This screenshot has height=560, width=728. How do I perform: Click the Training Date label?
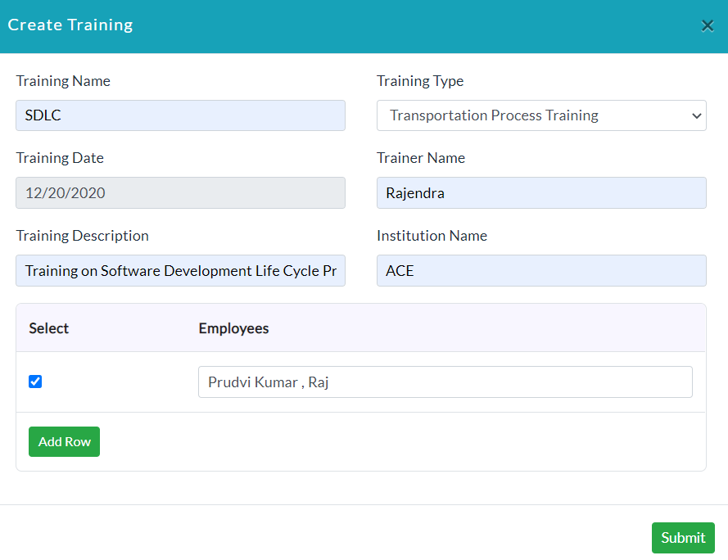60,158
